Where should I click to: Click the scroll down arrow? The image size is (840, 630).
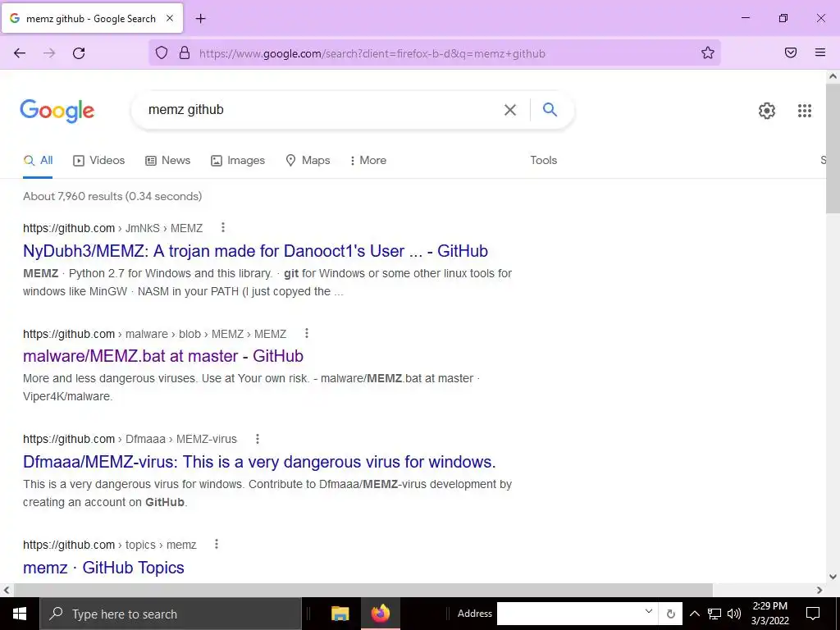(x=833, y=577)
